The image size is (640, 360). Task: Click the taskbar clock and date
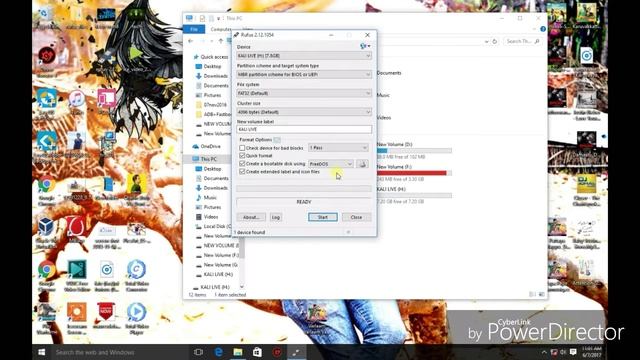click(x=591, y=352)
